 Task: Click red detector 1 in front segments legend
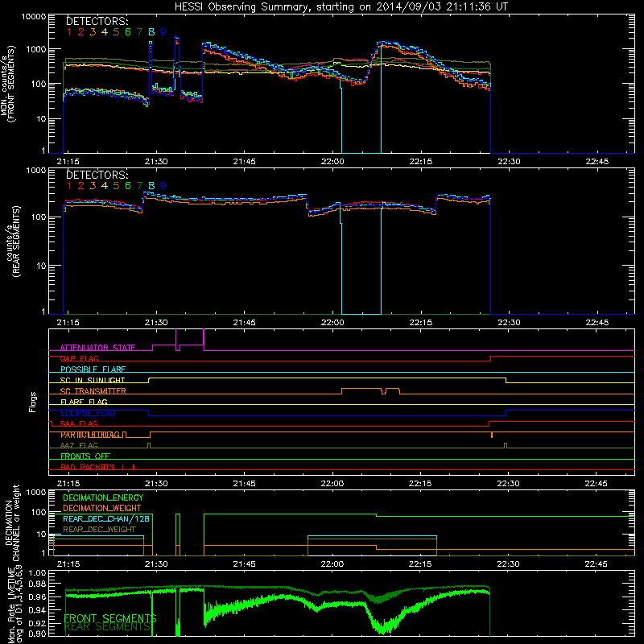pyautogui.click(x=69, y=31)
